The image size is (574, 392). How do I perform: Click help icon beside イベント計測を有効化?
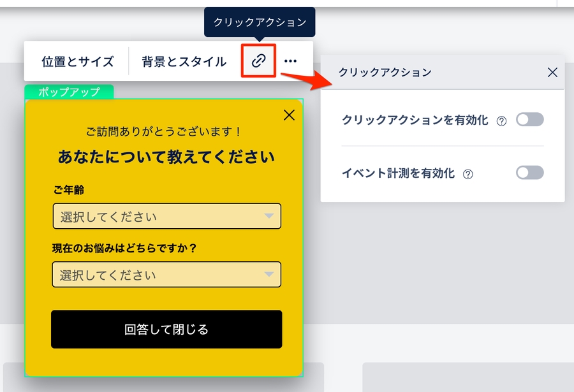pyautogui.click(x=468, y=174)
